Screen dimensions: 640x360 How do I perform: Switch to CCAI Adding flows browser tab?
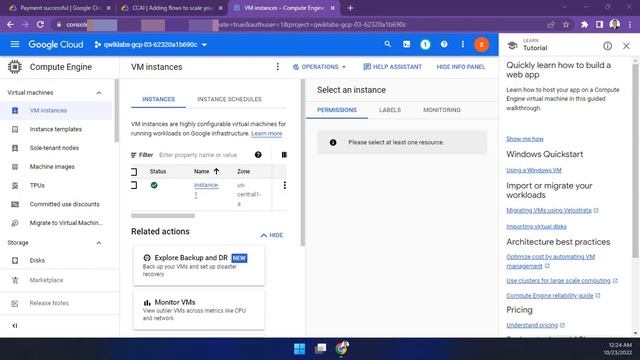(x=172, y=8)
